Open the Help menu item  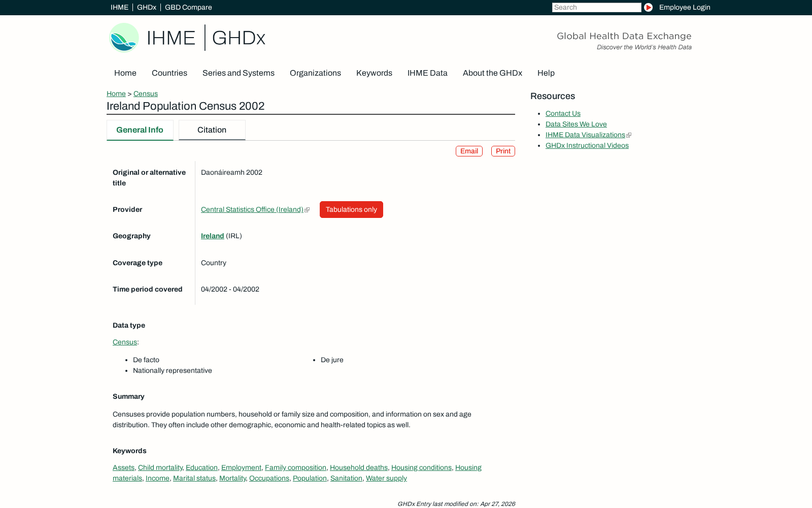click(546, 73)
